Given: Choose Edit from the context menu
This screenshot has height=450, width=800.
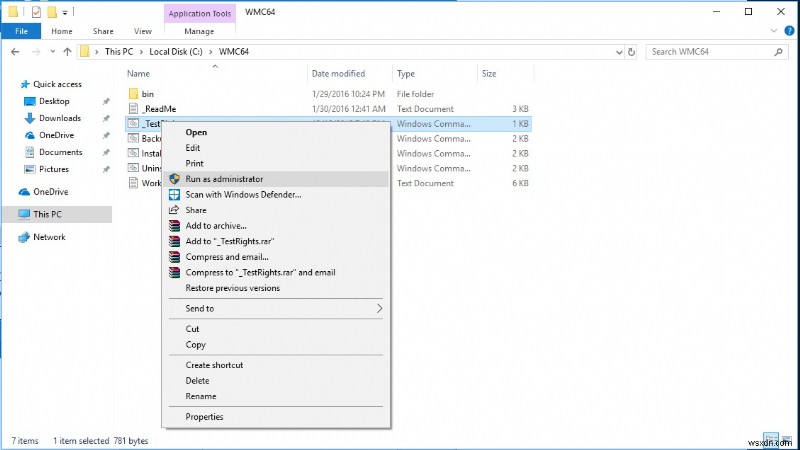Looking at the screenshot, I should [x=192, y=147].
